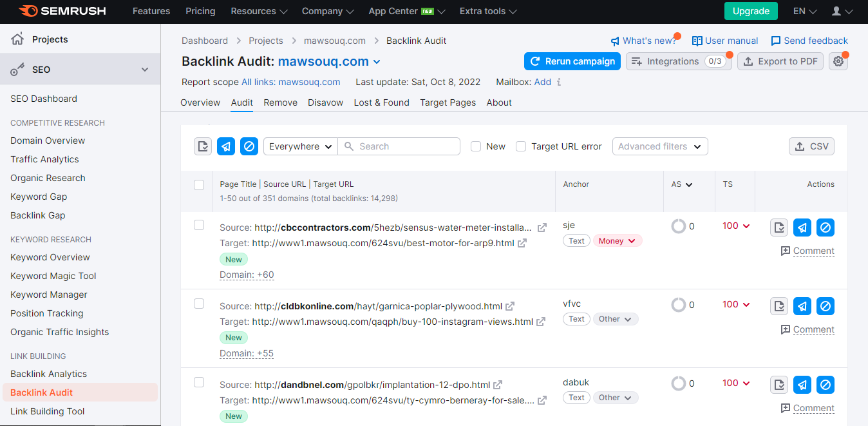Click the Export to PDF button

[x=780, y=61]
